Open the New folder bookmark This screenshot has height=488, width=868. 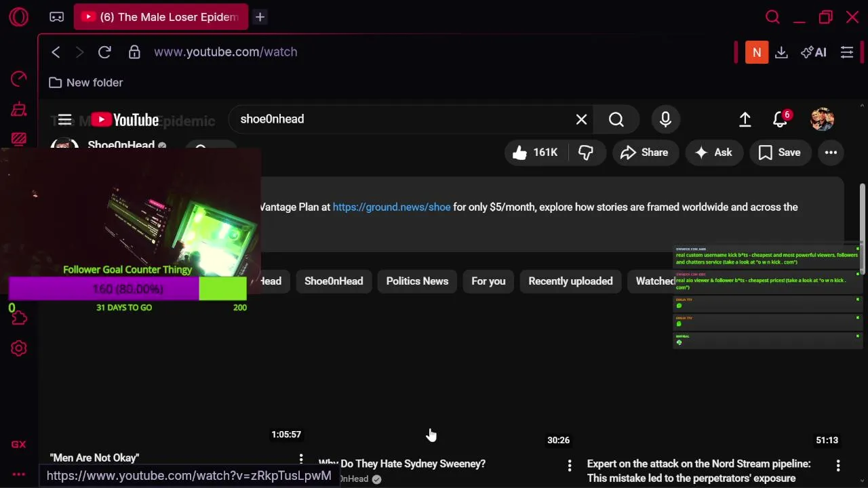(86, 83)
